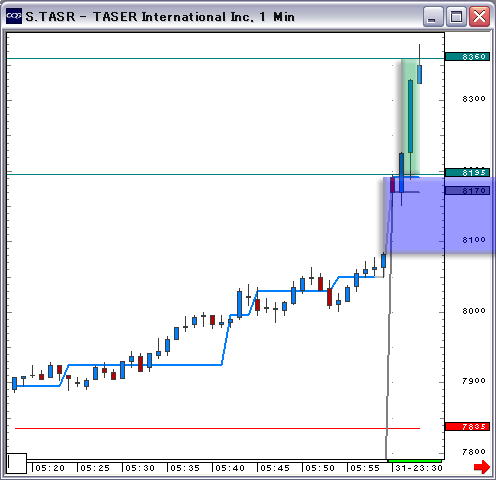Click the CQG logo icon in title bar
496x480 pixels.
click(x=14, y=16)
